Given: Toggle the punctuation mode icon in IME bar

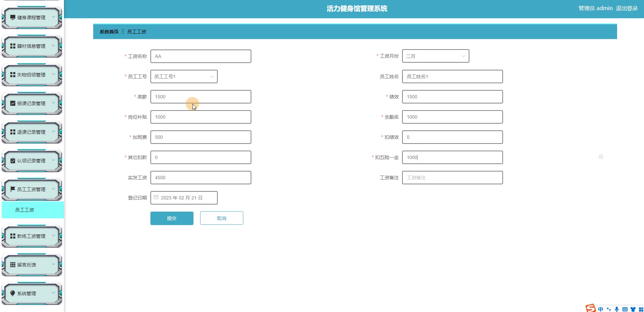Looking at the screenshot, I should pyautogui.click(x=609, y=309).
